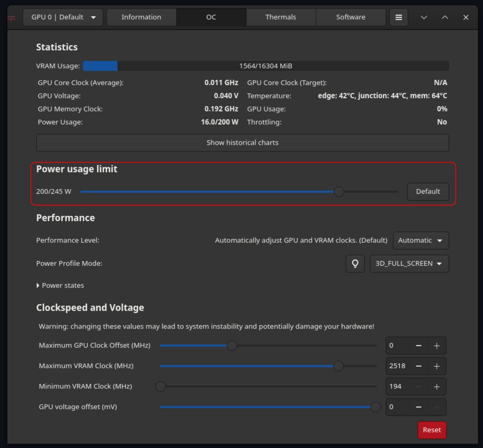Screen dimensions: 483x448
Task: Open the 3D_FULL_SCREEN power profile dropdown
Action: click(x=409, y=263)
